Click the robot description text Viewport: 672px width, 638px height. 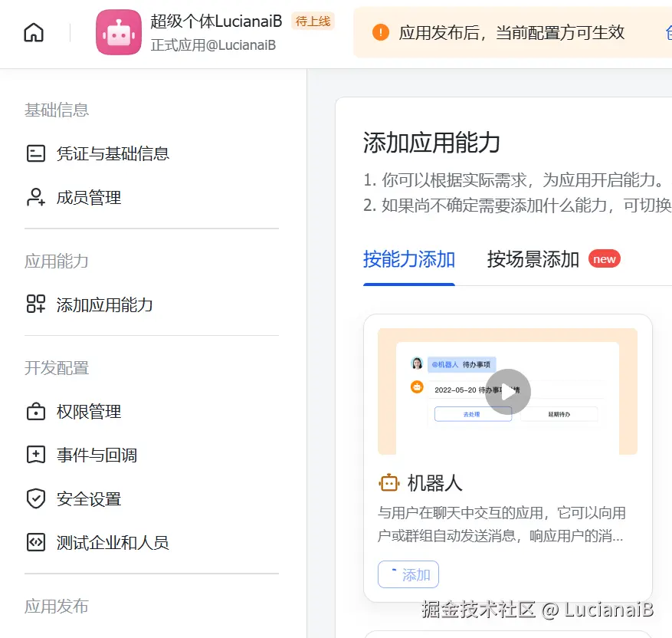click(x=501, y=524)
